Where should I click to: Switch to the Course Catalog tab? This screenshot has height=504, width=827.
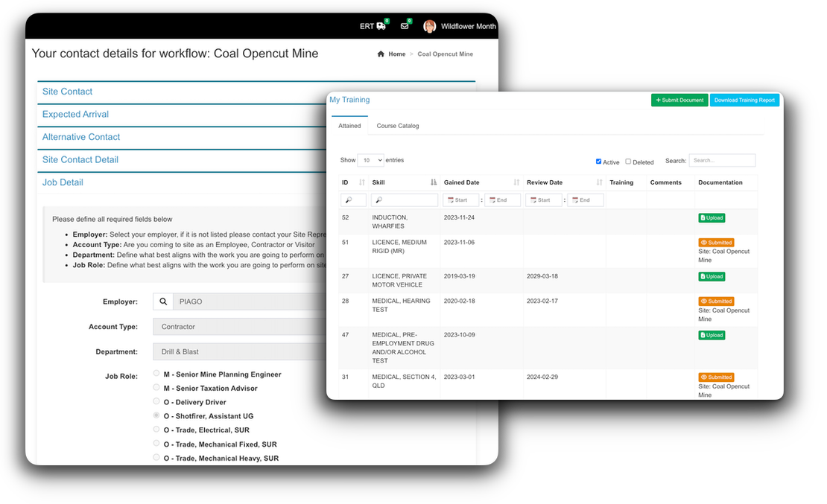(x=398, y=126)
